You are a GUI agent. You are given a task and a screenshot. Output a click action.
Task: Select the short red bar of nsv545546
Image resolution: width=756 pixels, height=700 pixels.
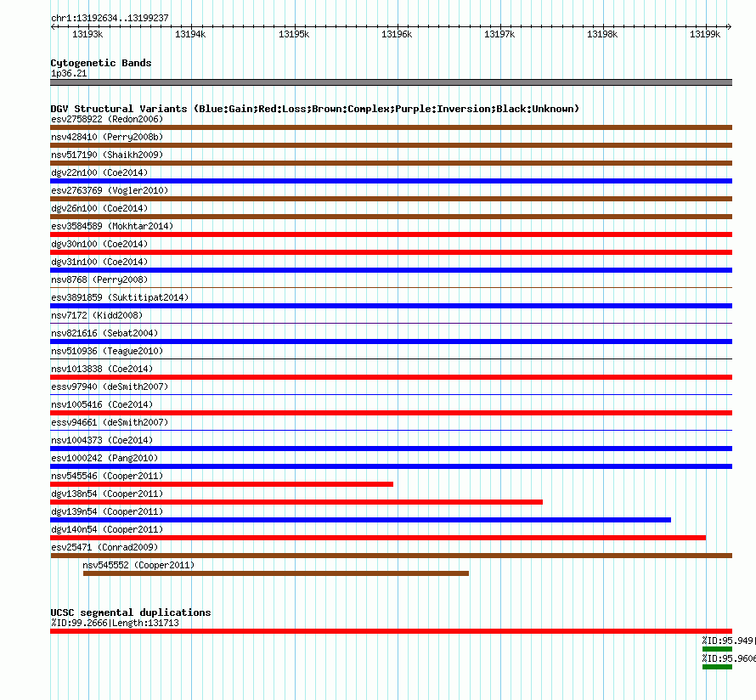tap(222, 484)
